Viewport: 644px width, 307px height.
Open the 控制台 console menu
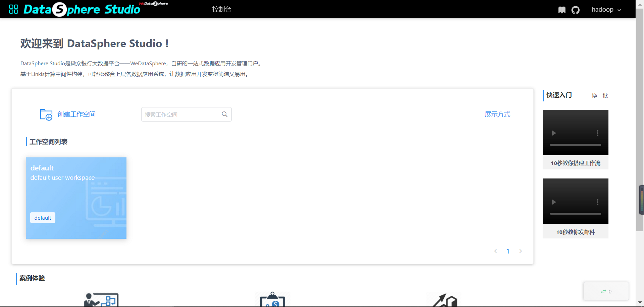pyautogui.click(x=222, y=9)
